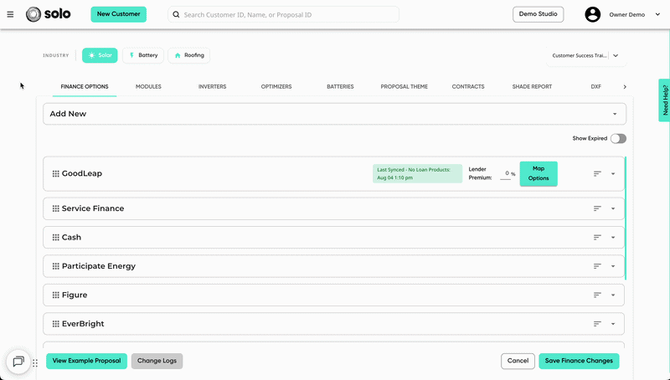Viewport: 670px width, 380px height.
Task: Click the Cash sort lines icon
Action: pos(597,237)
